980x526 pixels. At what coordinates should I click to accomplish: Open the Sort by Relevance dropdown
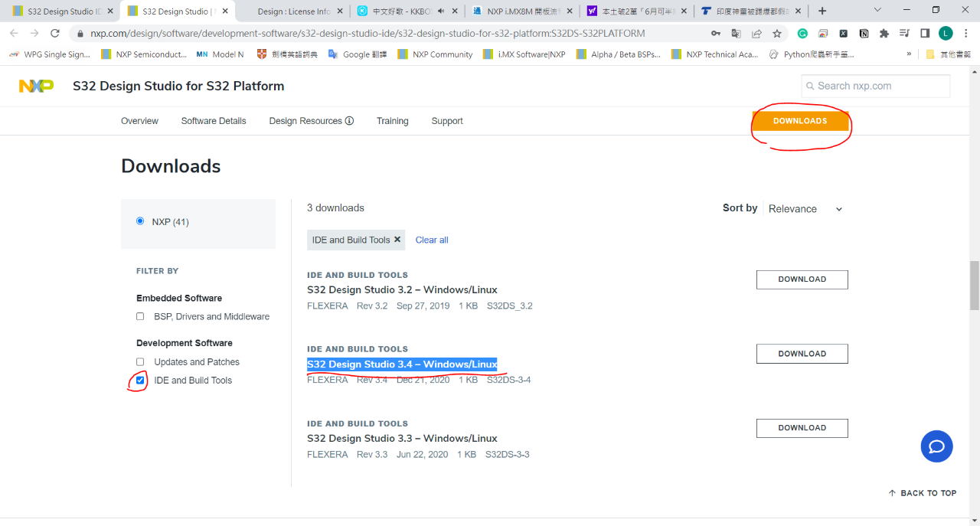805,209
